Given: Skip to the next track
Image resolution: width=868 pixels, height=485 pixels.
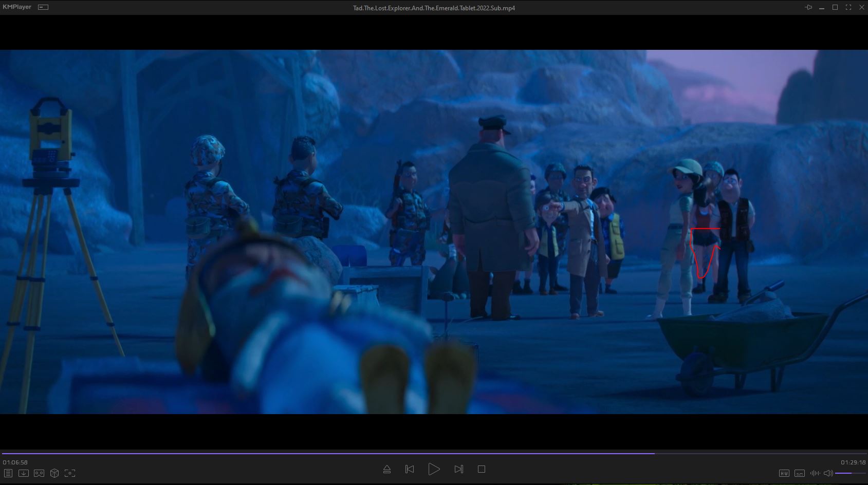Looking at the screenshot, I should (458, 469).
